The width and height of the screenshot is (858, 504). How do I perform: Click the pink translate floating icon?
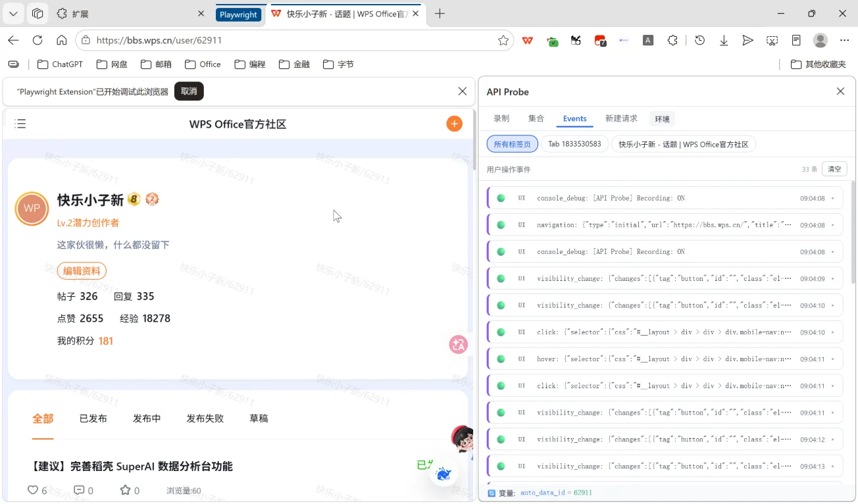click(459, 344)
